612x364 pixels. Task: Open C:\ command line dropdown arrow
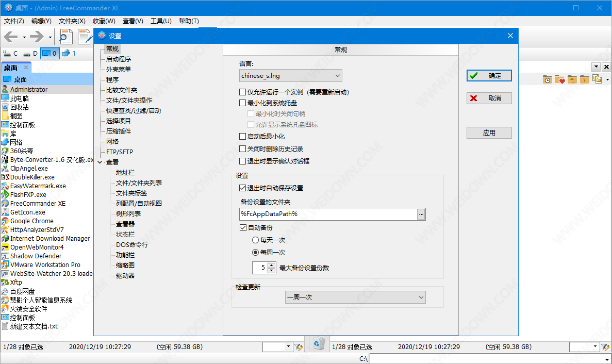[607, 359]
